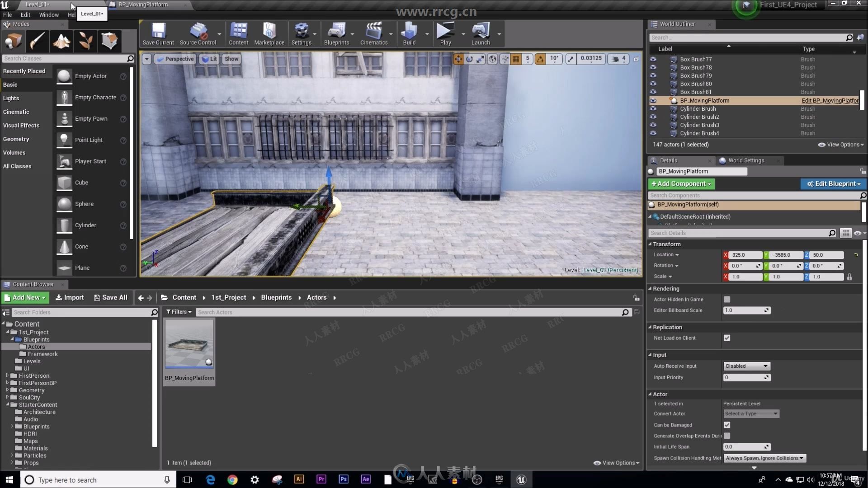Image resolution: width=868 pixels, height=488 pixels.
Task: Enable Can be Damaged checkbox
Action: (726, 424)
